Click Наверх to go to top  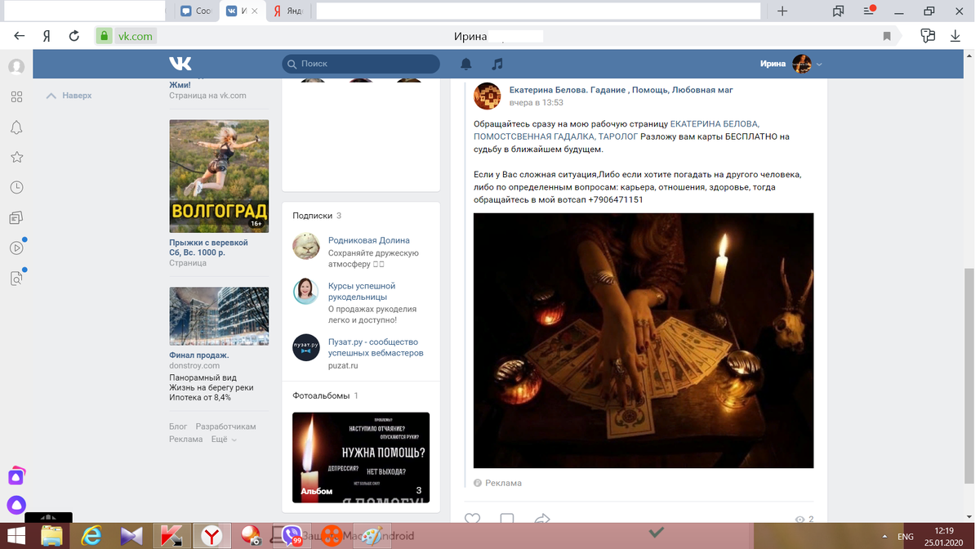coord(69,96)
